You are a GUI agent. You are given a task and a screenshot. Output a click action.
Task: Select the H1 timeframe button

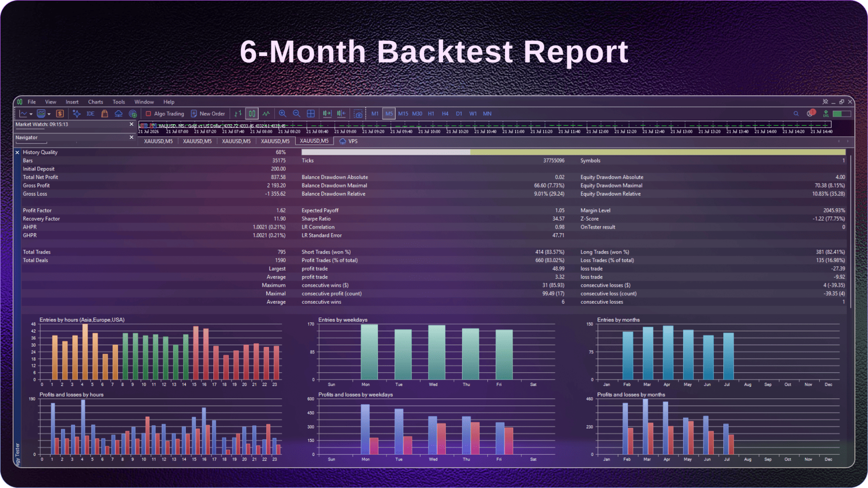click(x=431, y=114)
